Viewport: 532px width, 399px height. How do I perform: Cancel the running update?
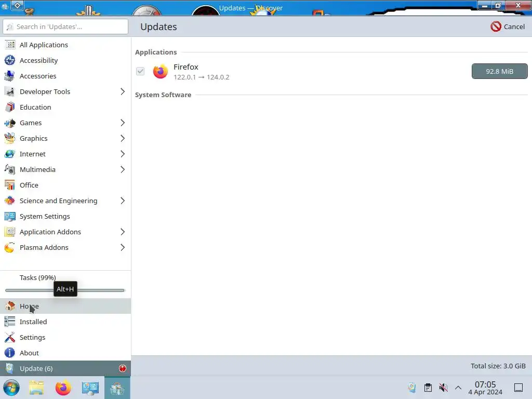tap(508, 26)
